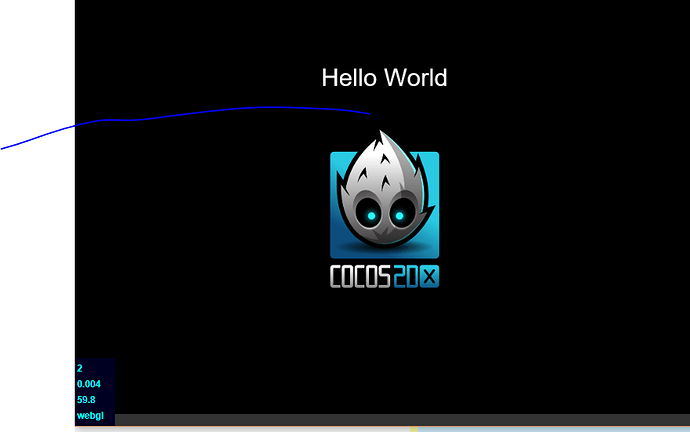Click the COCOS2DX wordmark text

tap(385, 277)
